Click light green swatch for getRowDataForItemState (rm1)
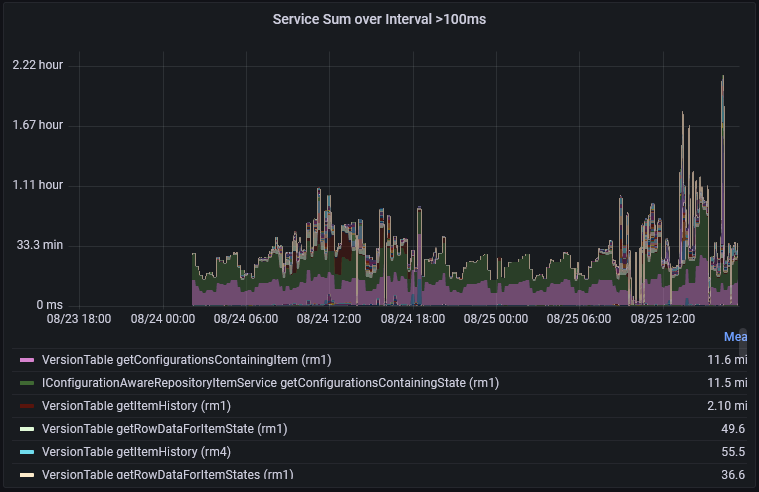The height and width of the screenshot is (492, 759). [x=27, y=429]
